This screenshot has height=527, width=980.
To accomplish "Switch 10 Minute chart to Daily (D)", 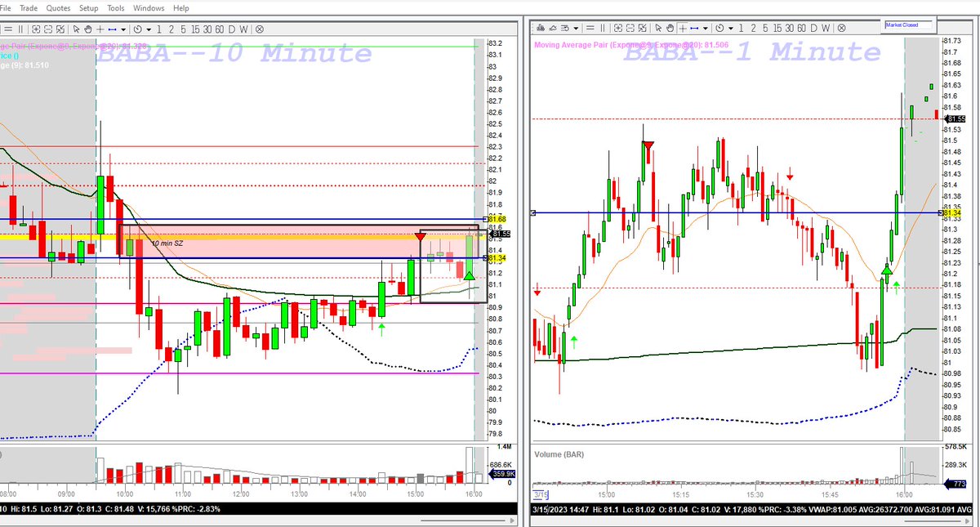I will (x=231, y=29).
